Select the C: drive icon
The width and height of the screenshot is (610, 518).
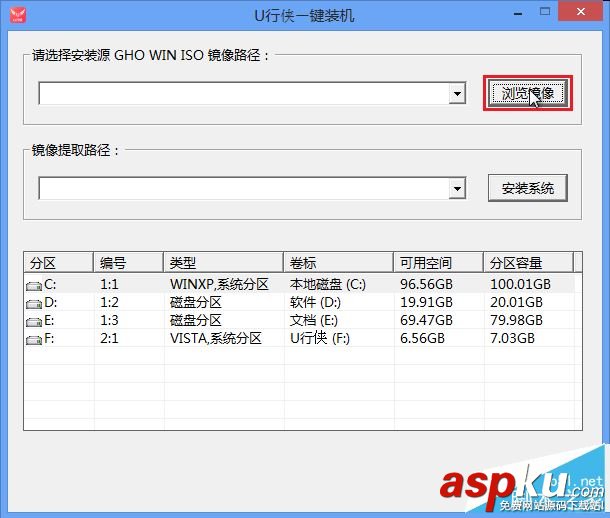[34, 286]
